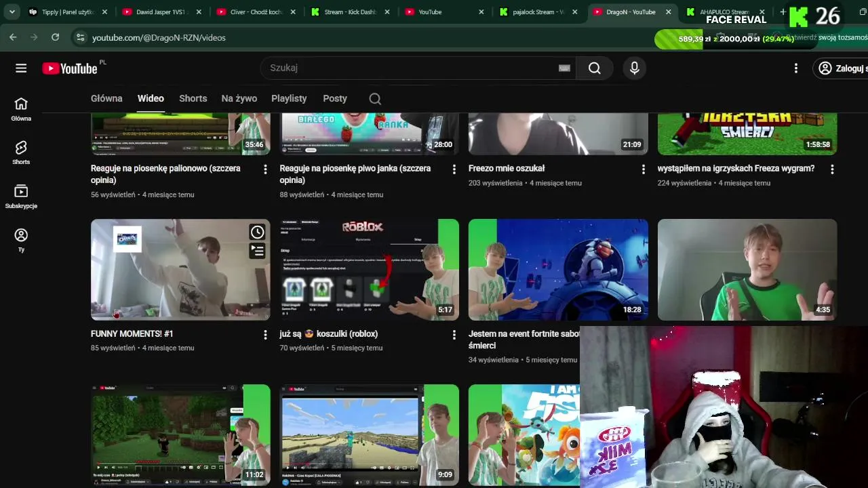Open Reaguje na piosenkę piwo janka title

pos(355,174)
